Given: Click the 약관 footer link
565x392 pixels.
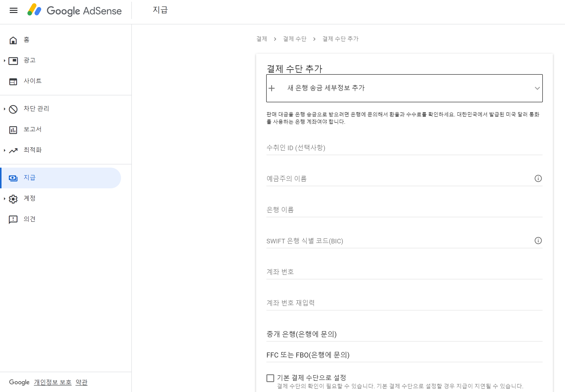Looking at the screenshot, I should [81, 382].
